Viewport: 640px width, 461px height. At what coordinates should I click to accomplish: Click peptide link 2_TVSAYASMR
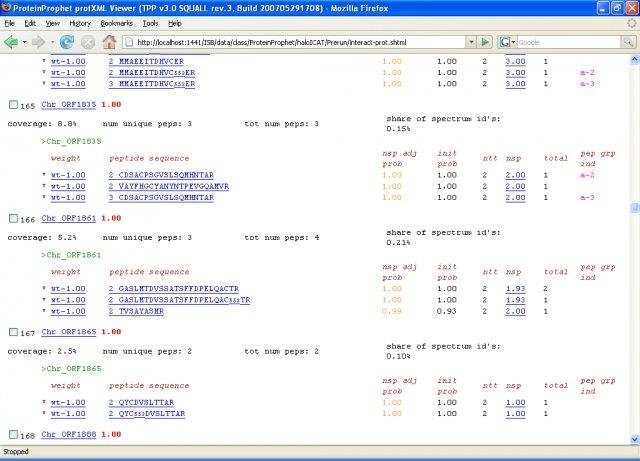135,311
